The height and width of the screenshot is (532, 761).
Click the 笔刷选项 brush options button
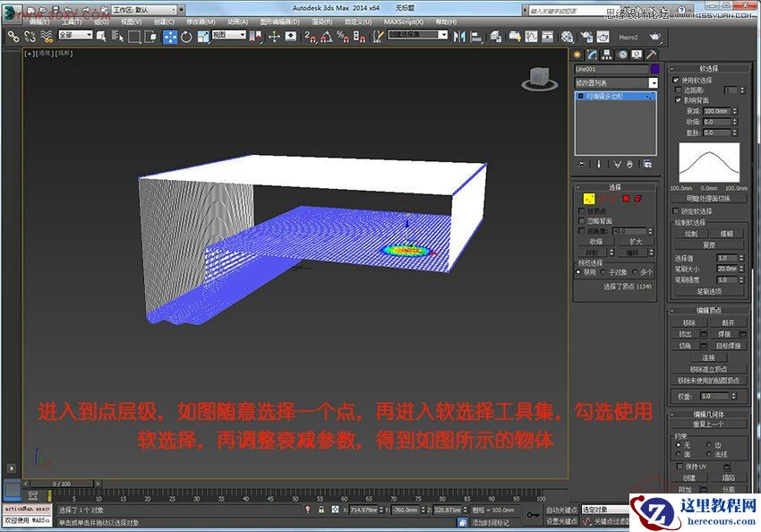tap(709, 291)
